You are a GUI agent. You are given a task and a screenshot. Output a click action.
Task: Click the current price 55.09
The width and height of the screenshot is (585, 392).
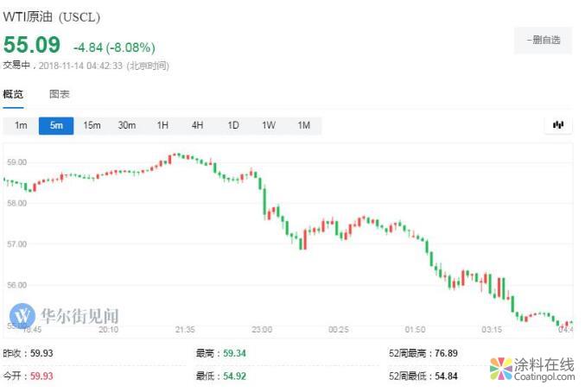[x=32, y=45]
